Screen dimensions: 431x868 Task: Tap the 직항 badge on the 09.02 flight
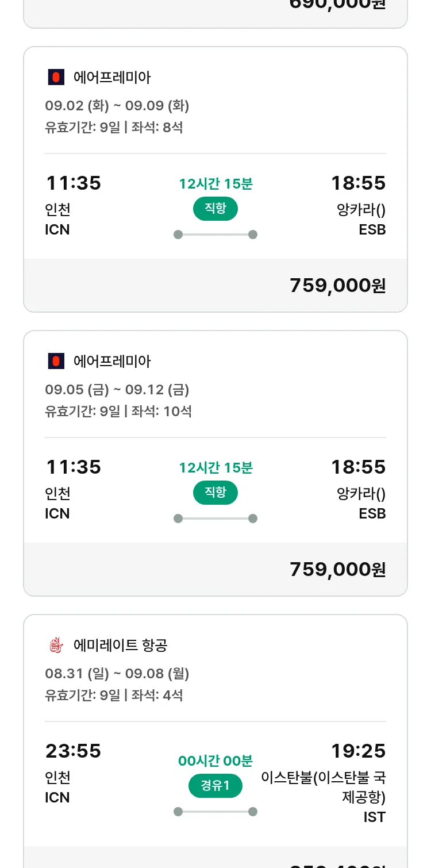click(215, 209)
